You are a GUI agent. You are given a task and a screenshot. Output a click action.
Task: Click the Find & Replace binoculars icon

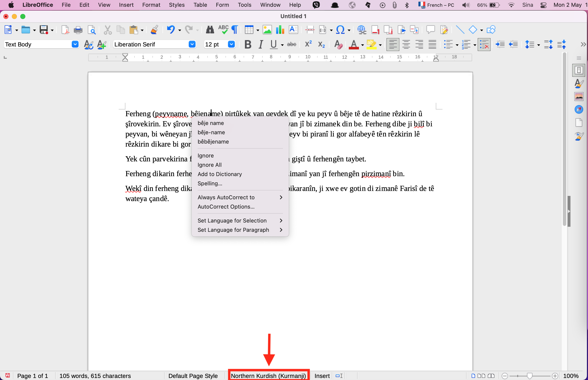(210, 30)
